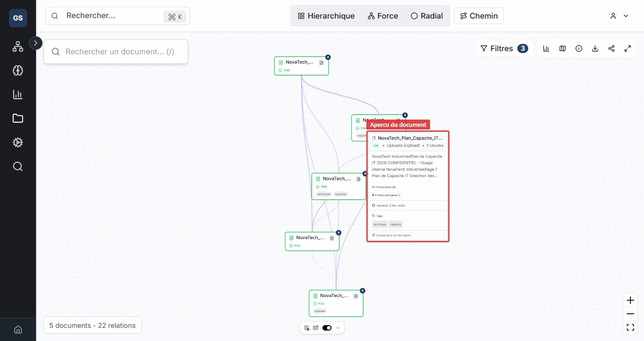
Task: Show the minimap using the map icon
Action: point(563,48)
